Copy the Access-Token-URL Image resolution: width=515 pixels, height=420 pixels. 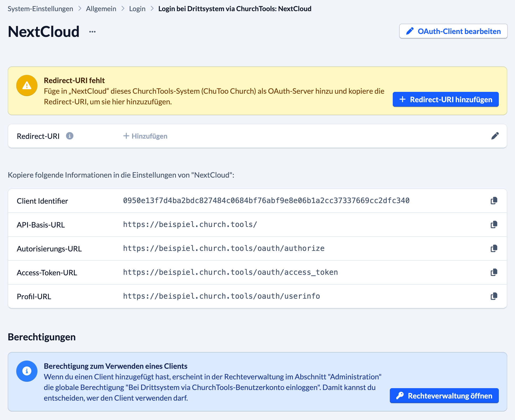[494, 272]
